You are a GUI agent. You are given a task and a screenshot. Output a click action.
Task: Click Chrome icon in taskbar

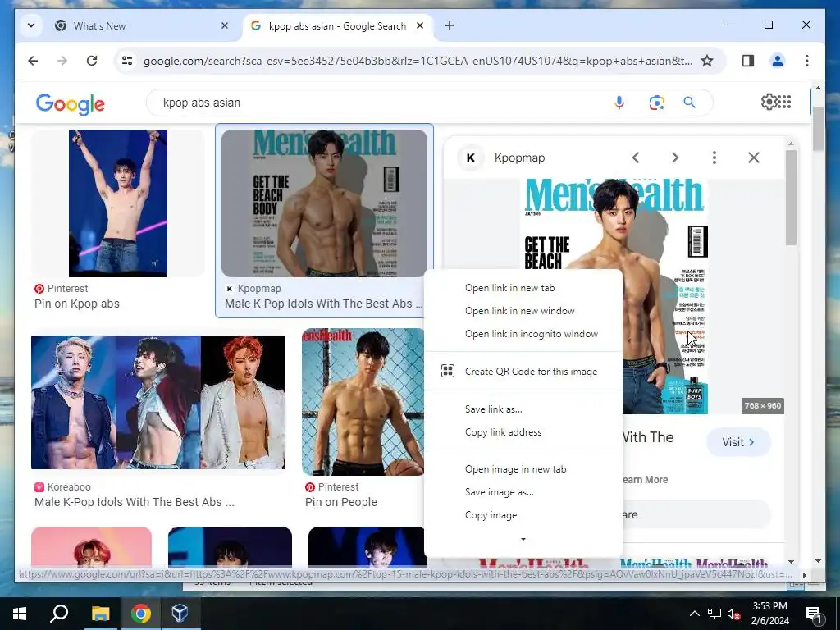(x=141, y=614)
